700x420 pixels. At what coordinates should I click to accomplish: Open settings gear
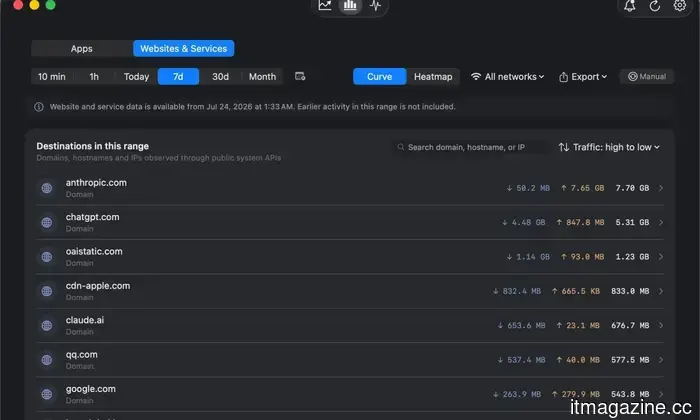[x=679, y=6]
